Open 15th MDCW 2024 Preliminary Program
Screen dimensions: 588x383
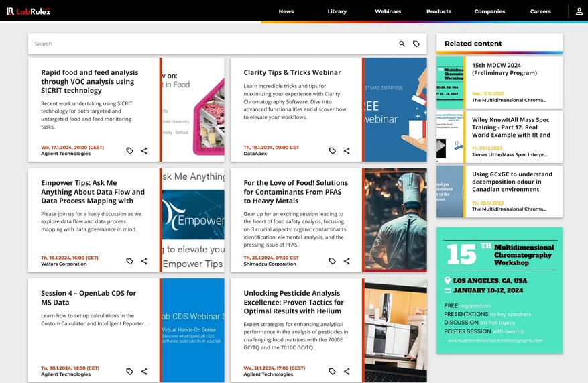(504, 69)
